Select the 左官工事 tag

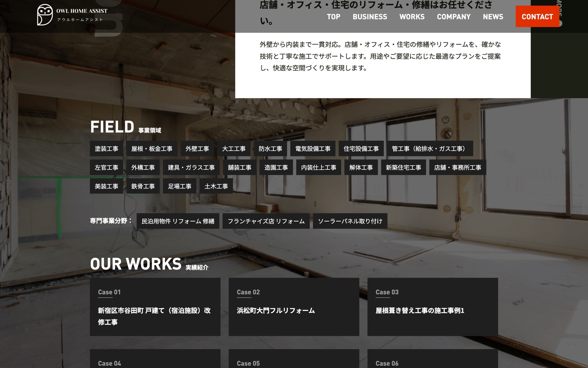click(107, 167)
